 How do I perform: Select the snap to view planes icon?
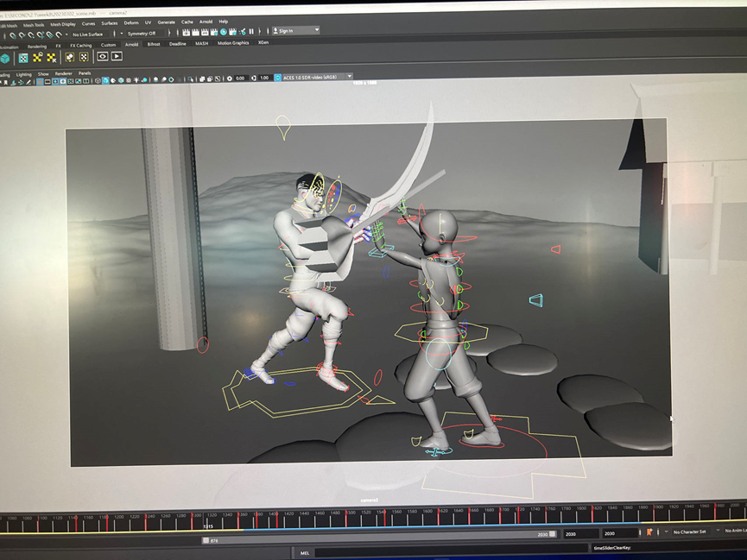(49, 35)
